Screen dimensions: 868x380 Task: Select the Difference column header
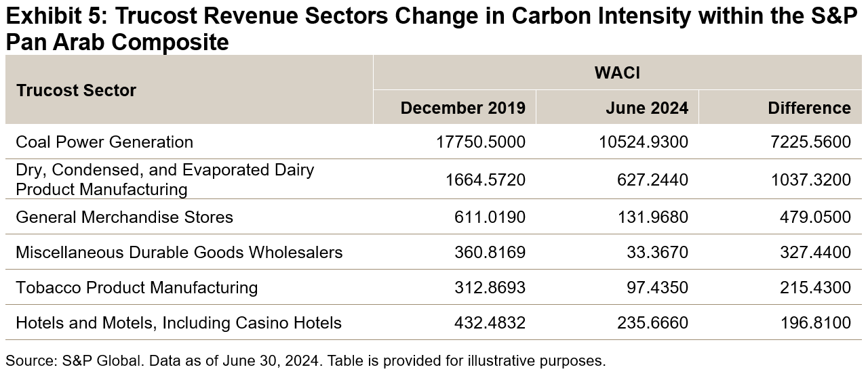(x=809, y=108)
